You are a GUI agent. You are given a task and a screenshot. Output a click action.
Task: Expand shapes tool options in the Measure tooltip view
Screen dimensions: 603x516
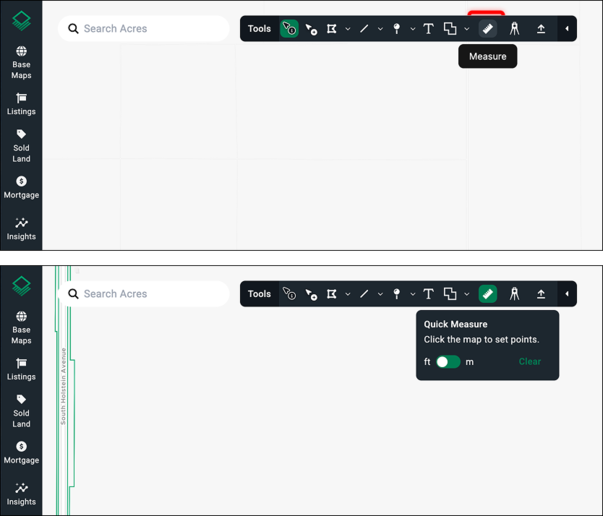point(466,28)
